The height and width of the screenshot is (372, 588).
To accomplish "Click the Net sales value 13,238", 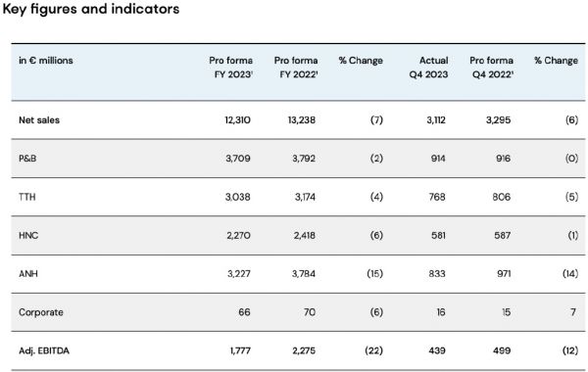I will [x=302, y=120].
